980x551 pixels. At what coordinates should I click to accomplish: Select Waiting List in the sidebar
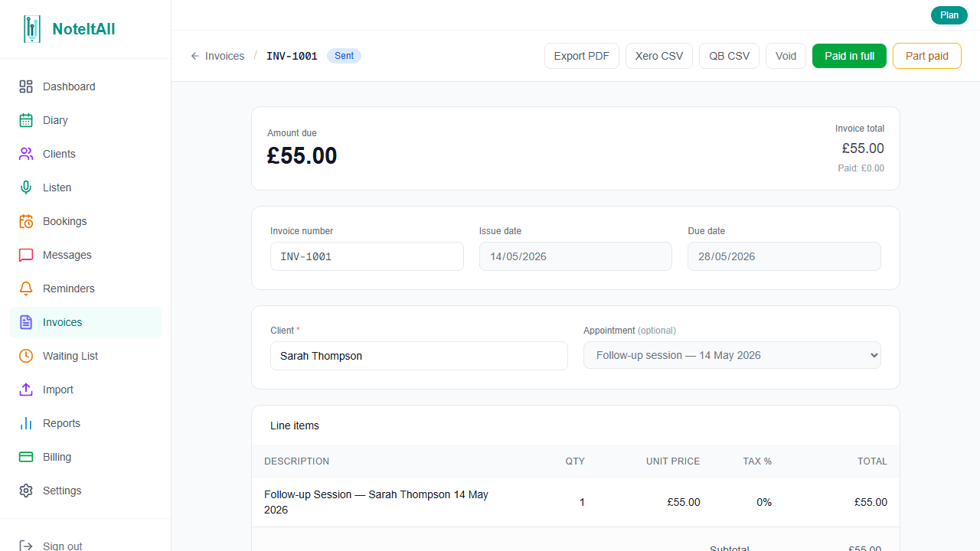coord(85,356)
